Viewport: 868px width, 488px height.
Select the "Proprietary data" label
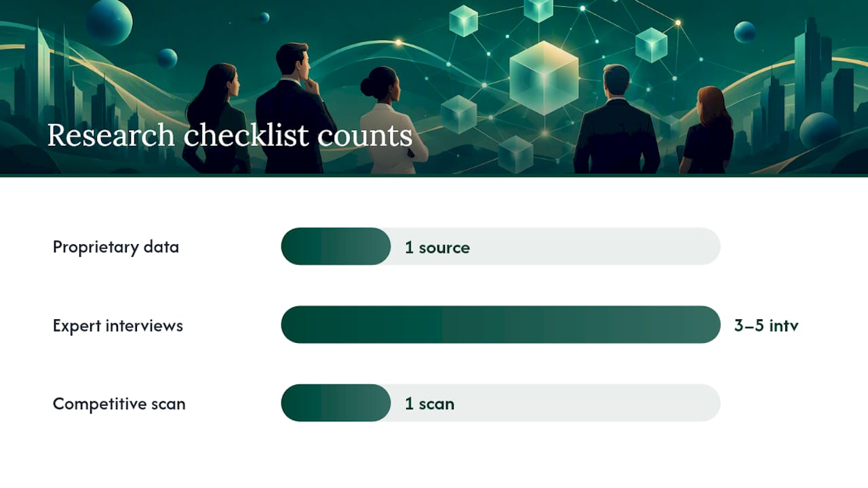(116, 247)
